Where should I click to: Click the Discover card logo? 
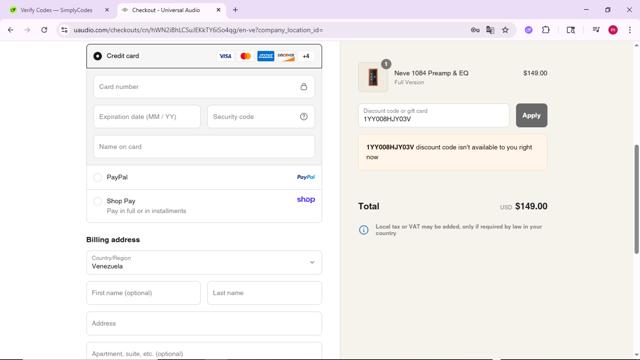click(x=286, y=56)
